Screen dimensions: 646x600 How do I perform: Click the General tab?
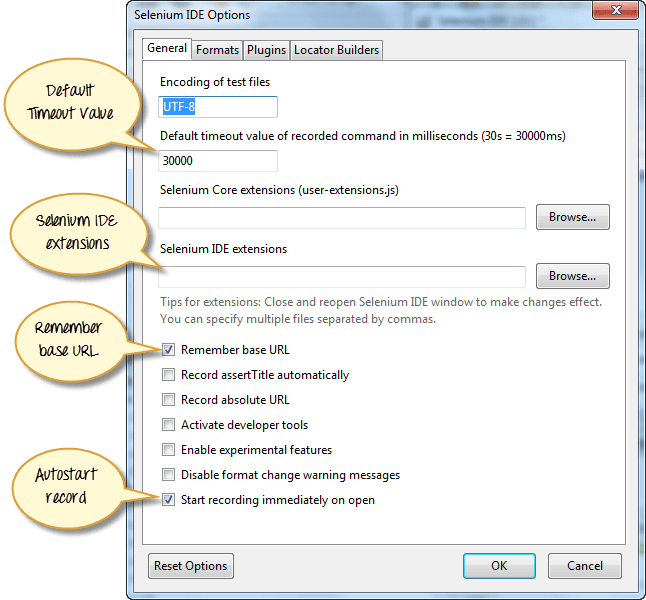167,48
